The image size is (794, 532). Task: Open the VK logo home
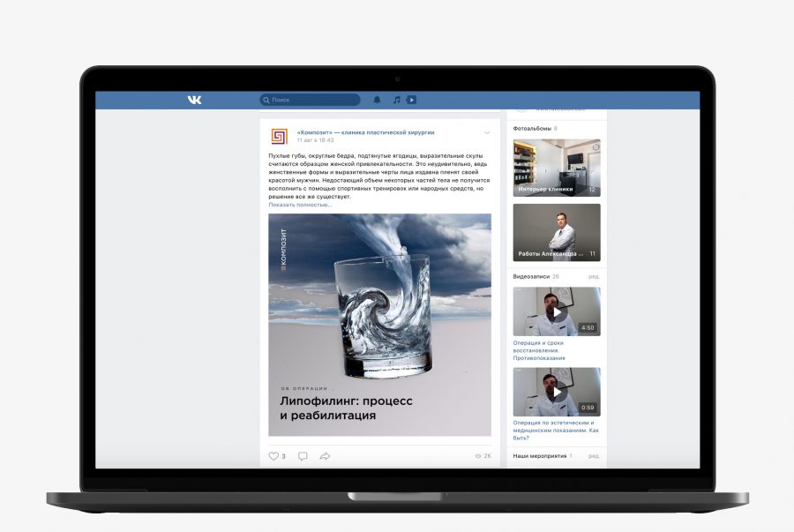click(194, 100)
